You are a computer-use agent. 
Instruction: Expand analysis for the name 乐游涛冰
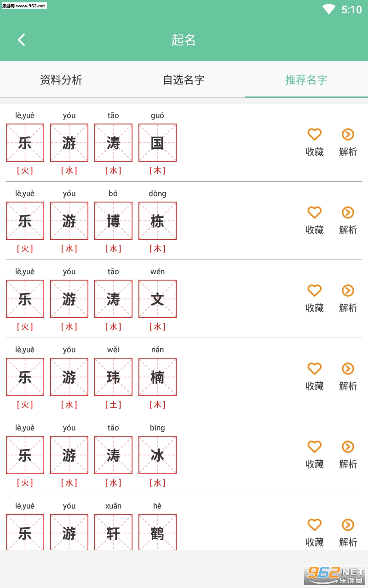tap(348, 447)
